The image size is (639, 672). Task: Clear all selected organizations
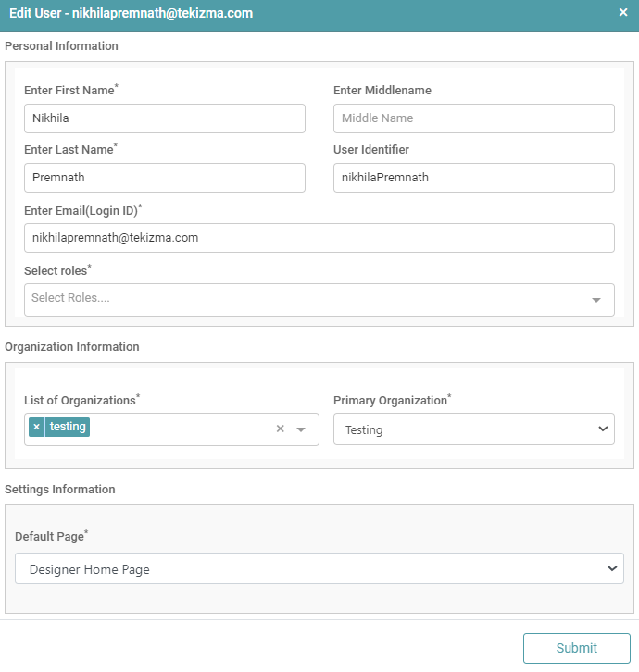pyautogui.click(x=281, y=429)
